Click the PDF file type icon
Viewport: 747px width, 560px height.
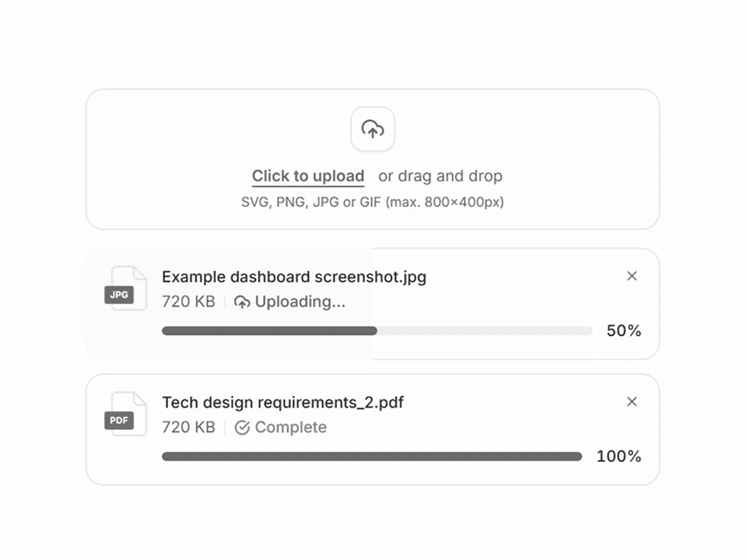tap(124, 415)
